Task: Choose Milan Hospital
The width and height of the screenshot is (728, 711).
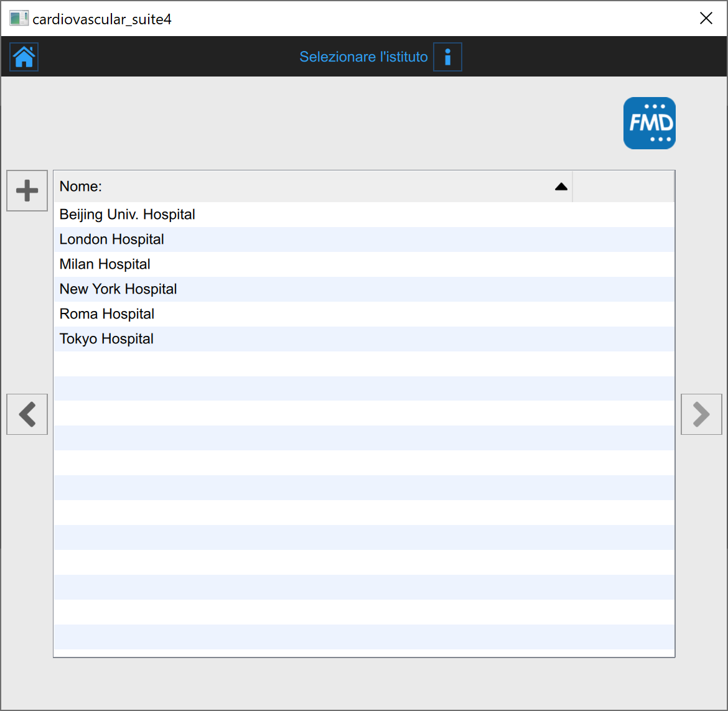Action: [x=105, y=264]
